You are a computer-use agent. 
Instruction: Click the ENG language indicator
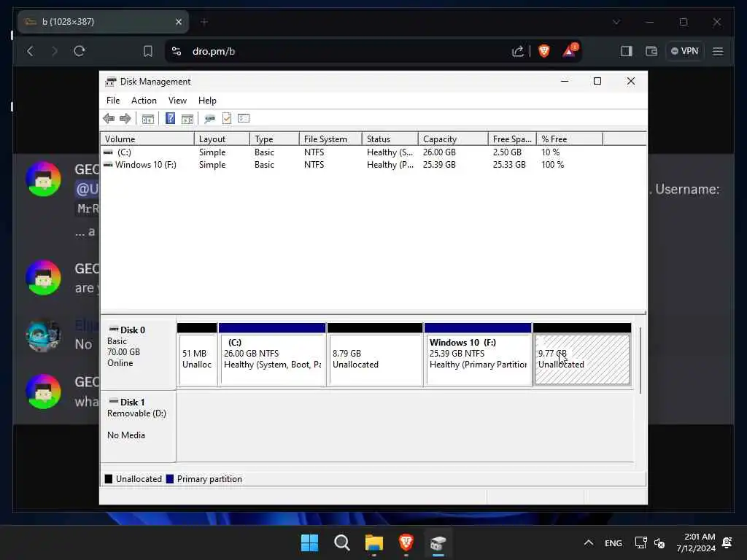click(613, 543)
